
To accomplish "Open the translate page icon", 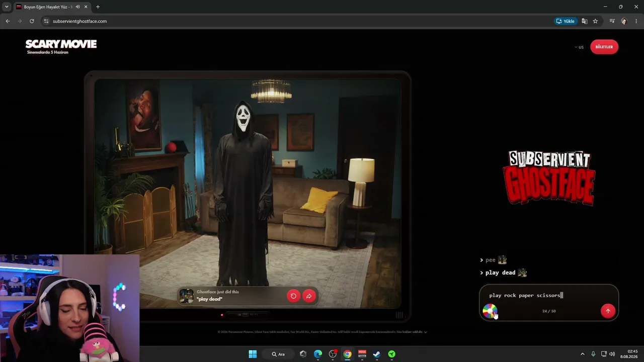I will [585, 21].
